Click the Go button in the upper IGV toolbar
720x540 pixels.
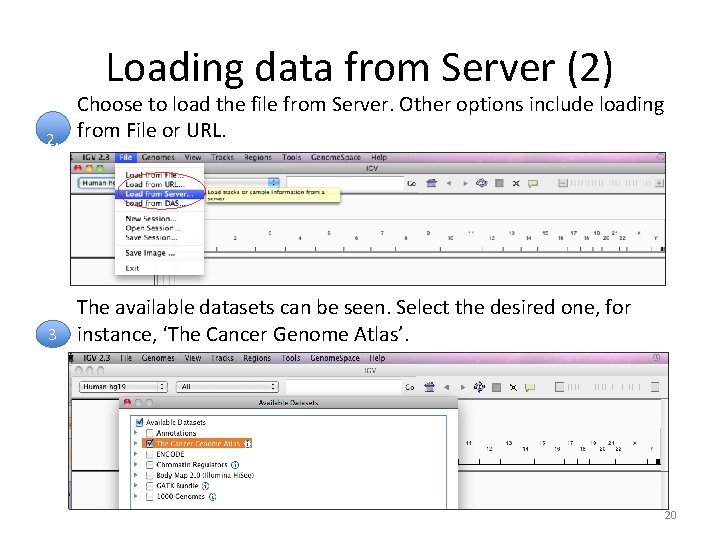point(411,184)
